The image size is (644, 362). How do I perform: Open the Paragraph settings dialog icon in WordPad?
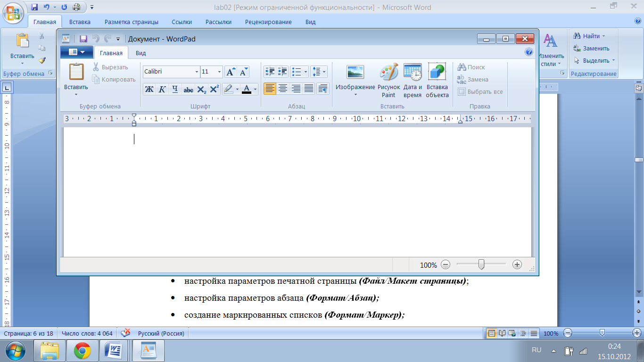pyautogui.click(x=323, y=88)
